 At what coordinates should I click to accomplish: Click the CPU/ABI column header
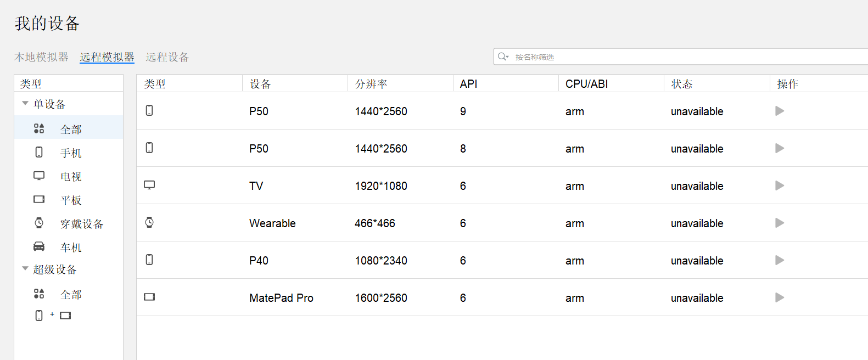[x=586, y=84]
